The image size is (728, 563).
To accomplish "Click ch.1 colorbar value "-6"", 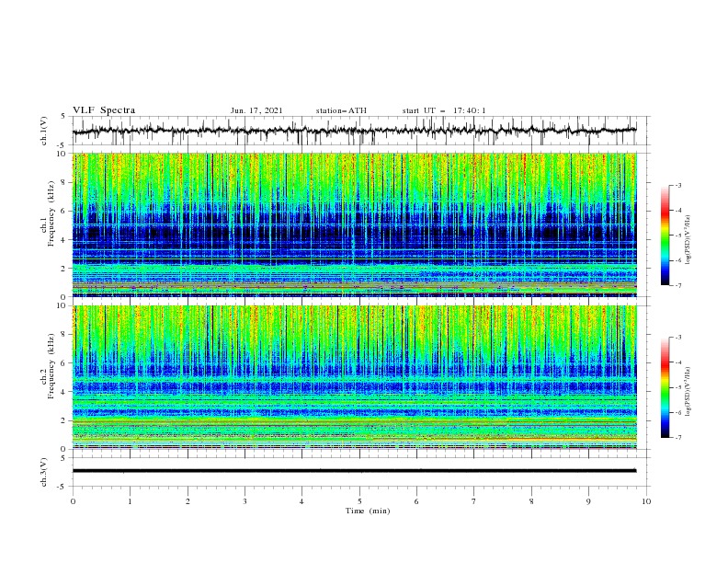I will tap(678, 260).
